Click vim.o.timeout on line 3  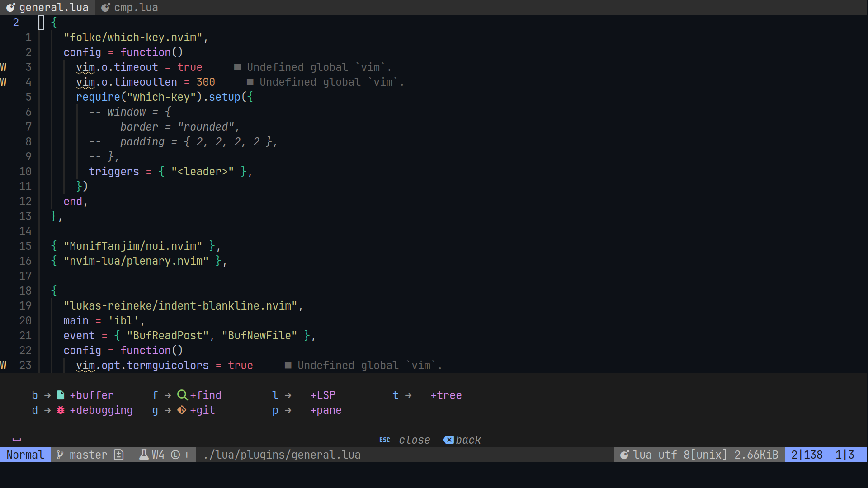[117, 67]
